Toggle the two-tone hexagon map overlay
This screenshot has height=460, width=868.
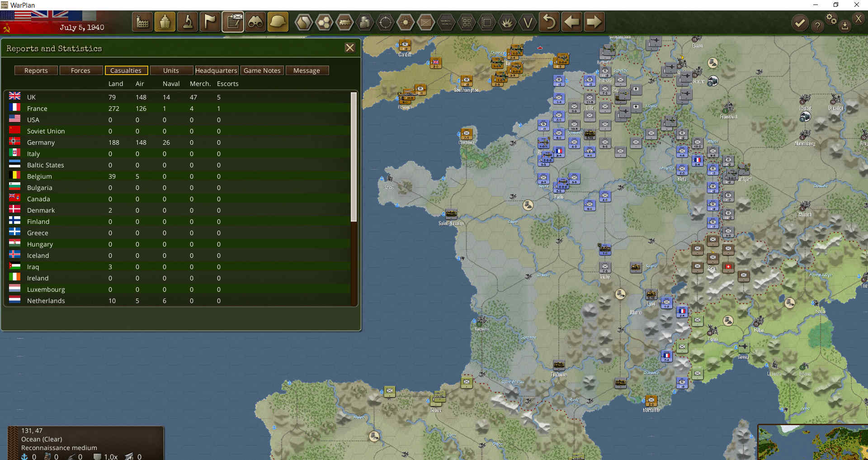point(304,22)
